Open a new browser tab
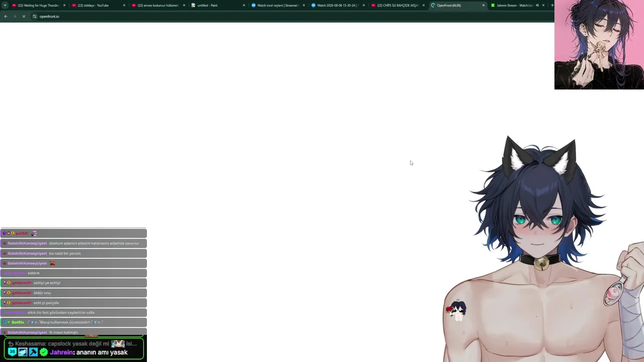 pos(552,6)
